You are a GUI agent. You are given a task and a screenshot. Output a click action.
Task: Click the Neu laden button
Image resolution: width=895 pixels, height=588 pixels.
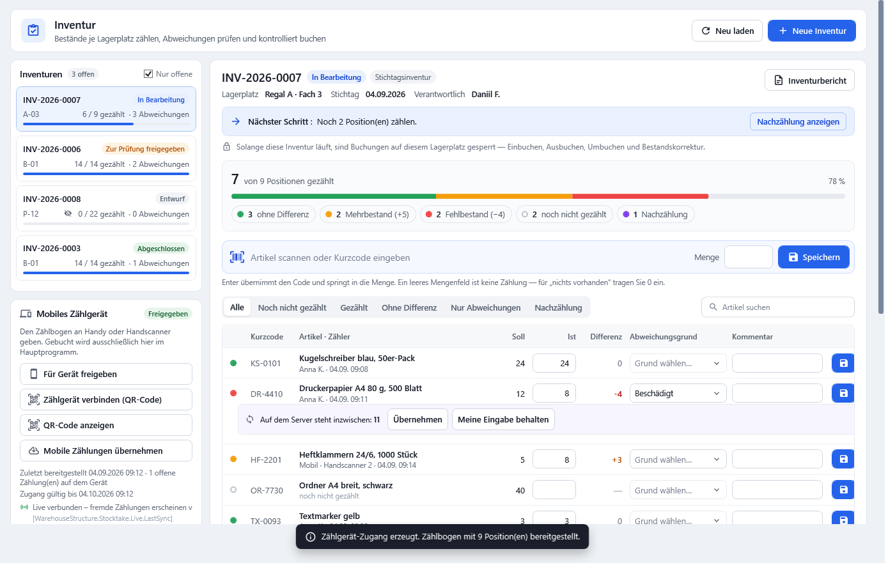727,31
